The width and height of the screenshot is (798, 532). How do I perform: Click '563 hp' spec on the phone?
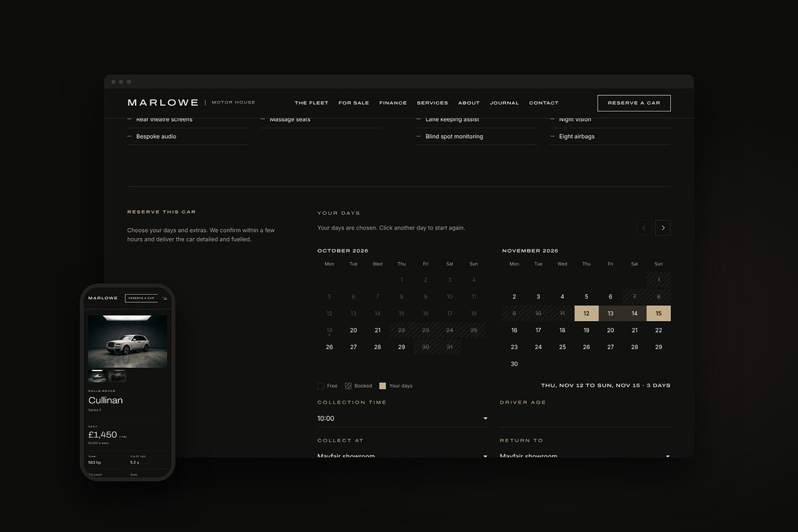click(94, 462)
